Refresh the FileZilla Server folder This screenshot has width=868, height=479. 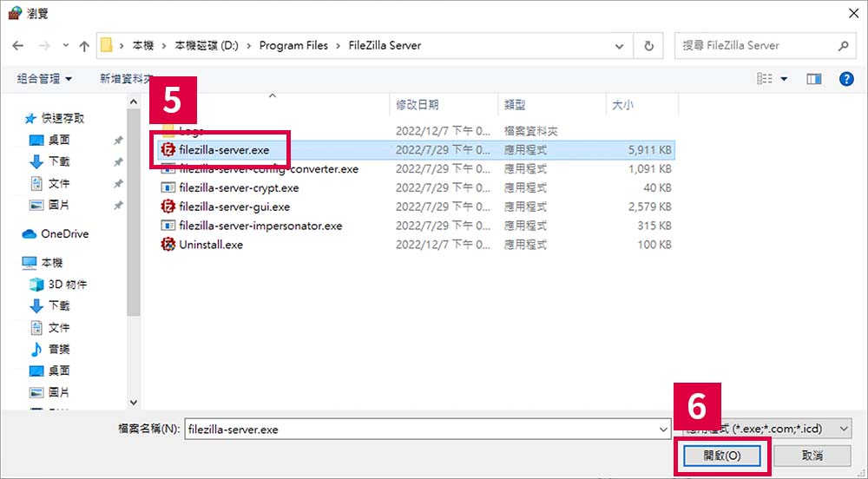[648, 46]
